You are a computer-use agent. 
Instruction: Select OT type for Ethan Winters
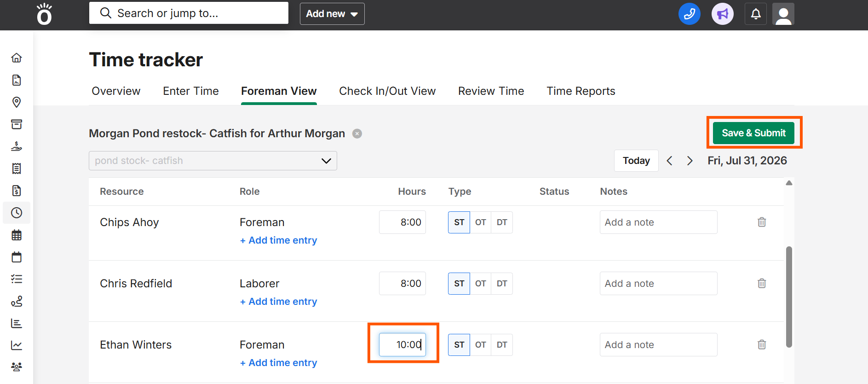click(481, 345)
